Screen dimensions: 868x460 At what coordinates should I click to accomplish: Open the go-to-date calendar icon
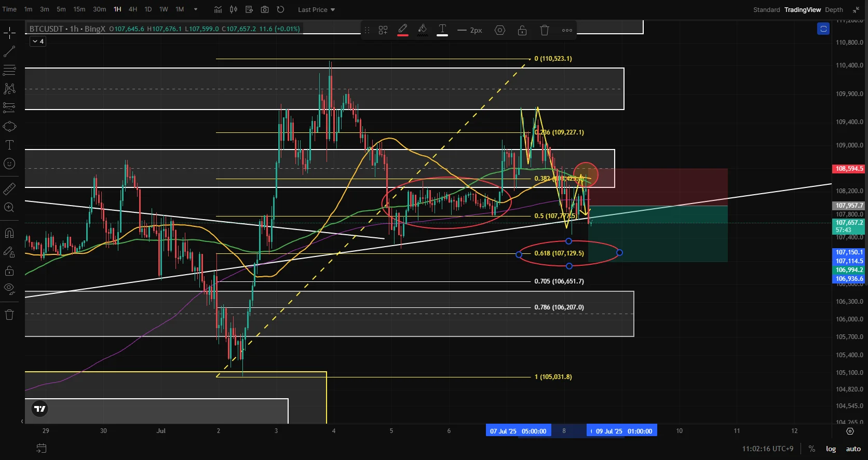tap(42, 448)
